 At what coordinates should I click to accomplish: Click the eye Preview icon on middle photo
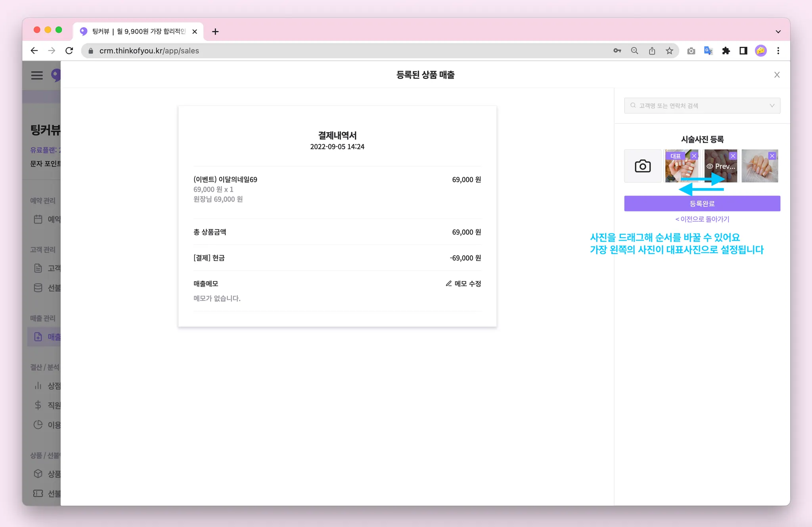[710, 166]
